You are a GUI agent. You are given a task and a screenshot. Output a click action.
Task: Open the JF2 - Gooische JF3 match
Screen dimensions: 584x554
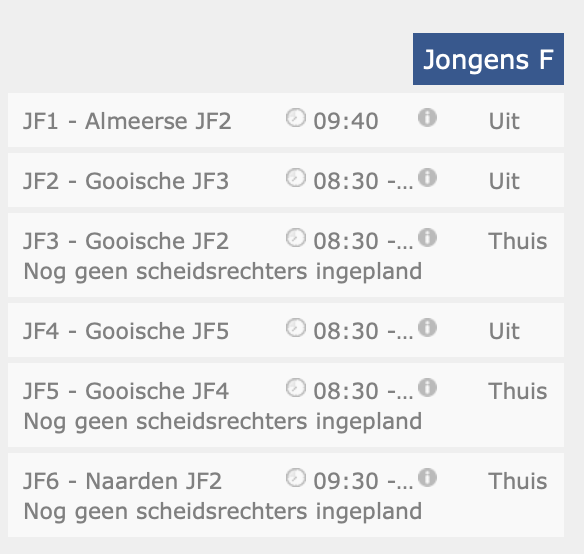pos(126,181)
